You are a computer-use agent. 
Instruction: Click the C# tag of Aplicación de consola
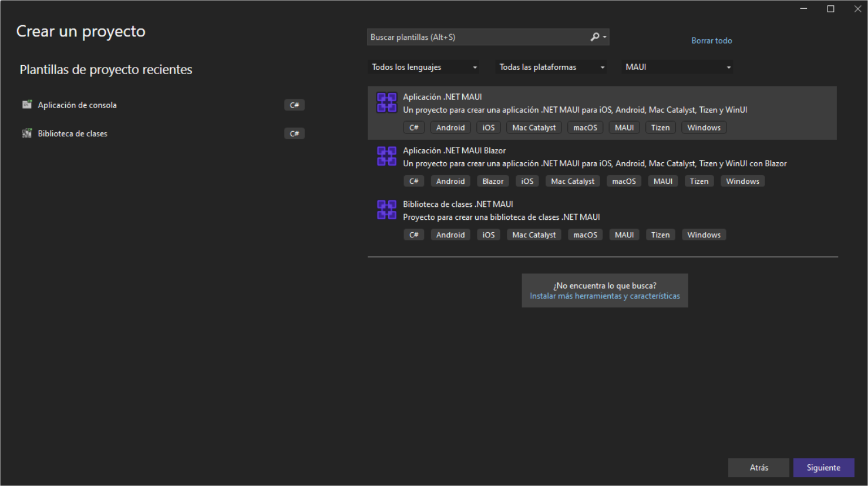[x=294, y=105]
